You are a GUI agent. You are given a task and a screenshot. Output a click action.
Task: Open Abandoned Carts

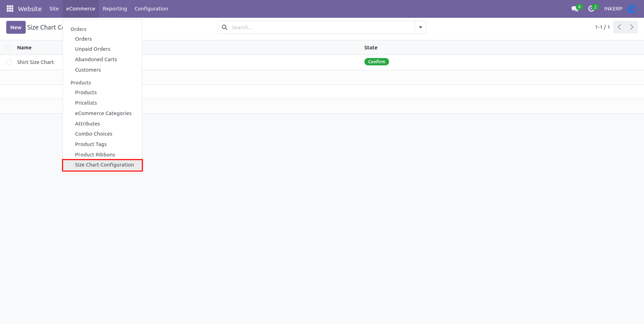96,59
